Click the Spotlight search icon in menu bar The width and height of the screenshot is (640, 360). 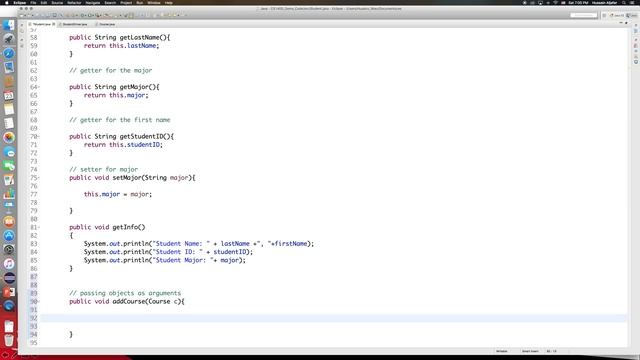[624, 2]
